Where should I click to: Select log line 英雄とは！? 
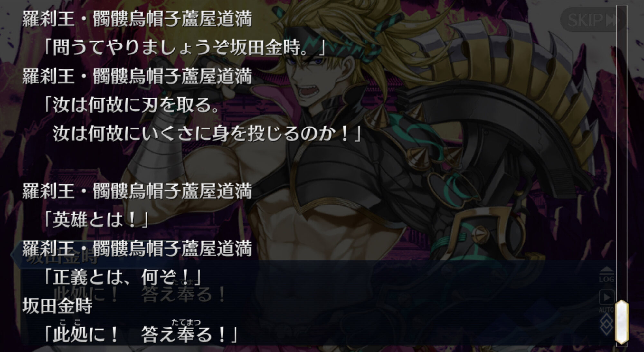pyautogui.click(x=96, y=220)
